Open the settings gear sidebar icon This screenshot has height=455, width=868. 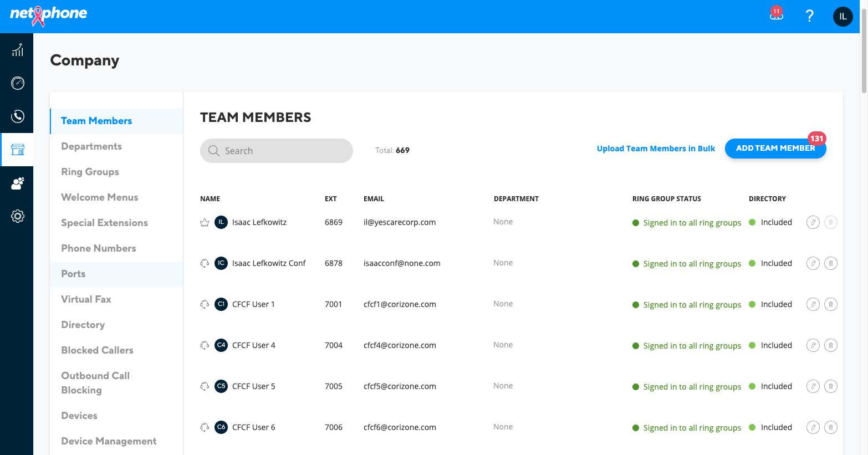[18, 216]
